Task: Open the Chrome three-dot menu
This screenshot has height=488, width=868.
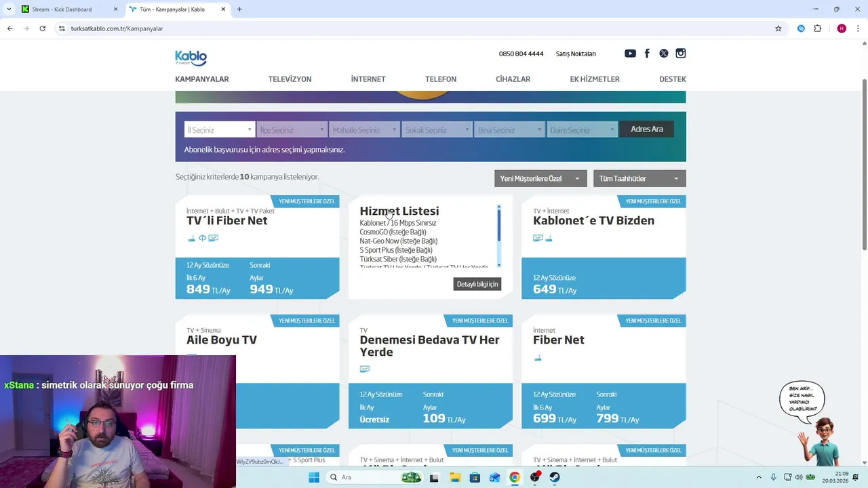Action: (858, 28)
